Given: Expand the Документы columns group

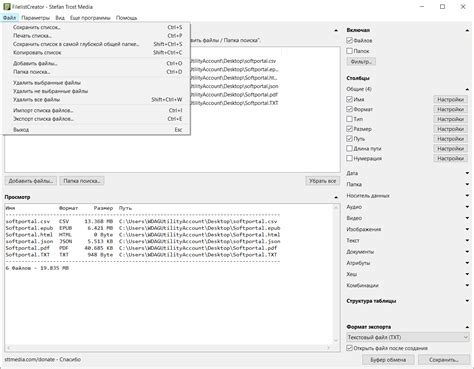Looking at the screenshot, I should tap(467, 252).
